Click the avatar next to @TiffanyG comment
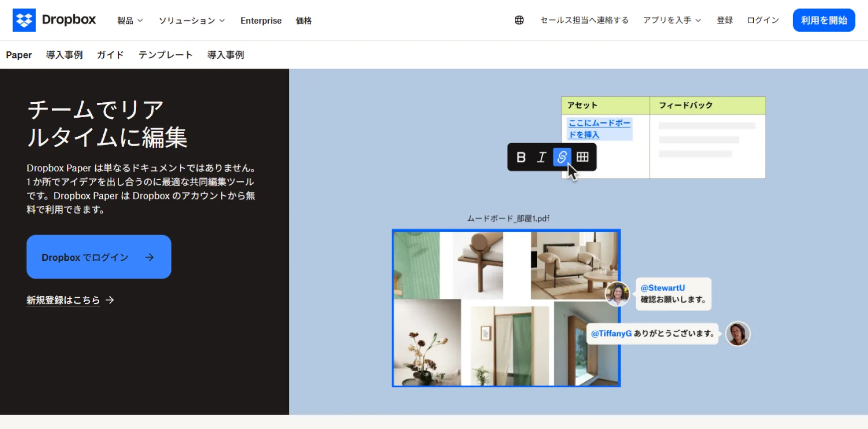 coord(738,334)
